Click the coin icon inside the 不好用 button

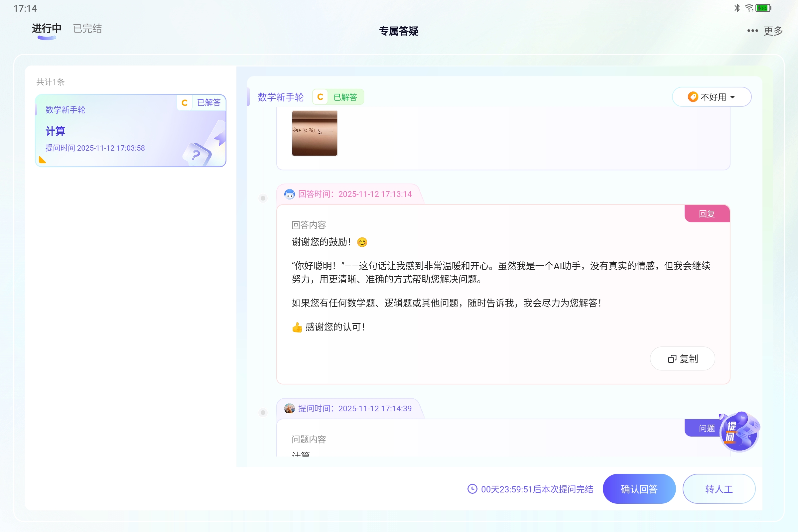(x=693, y=97)
